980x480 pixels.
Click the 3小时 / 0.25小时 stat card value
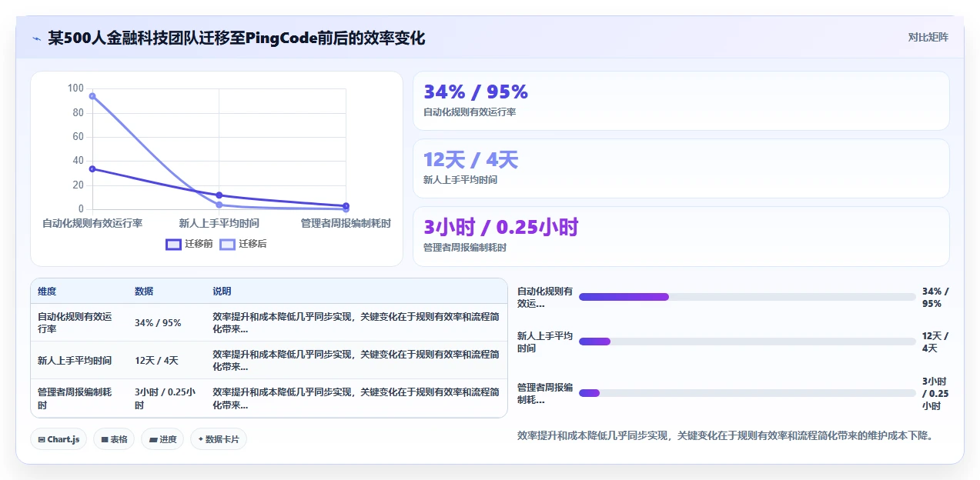500,227
